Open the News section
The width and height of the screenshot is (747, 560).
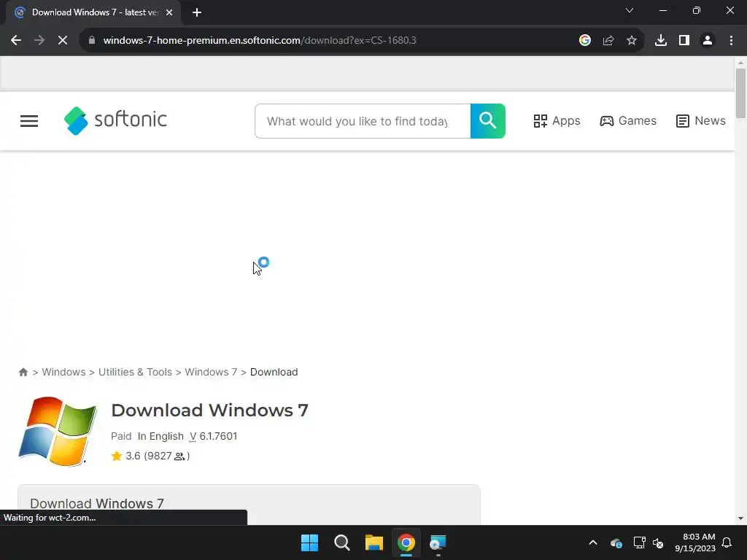[701, 121]
